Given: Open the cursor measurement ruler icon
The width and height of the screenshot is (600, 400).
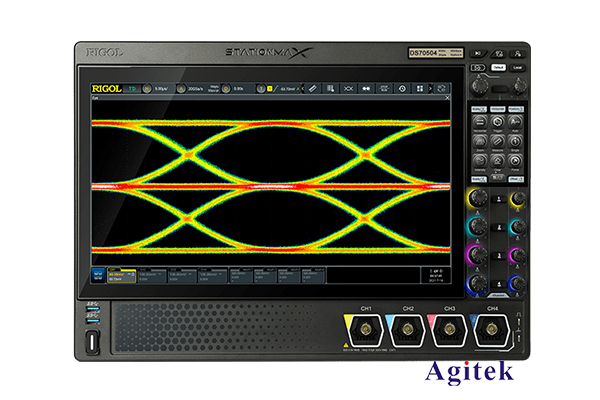Looking at the screenshot, I should pos(312,88).
